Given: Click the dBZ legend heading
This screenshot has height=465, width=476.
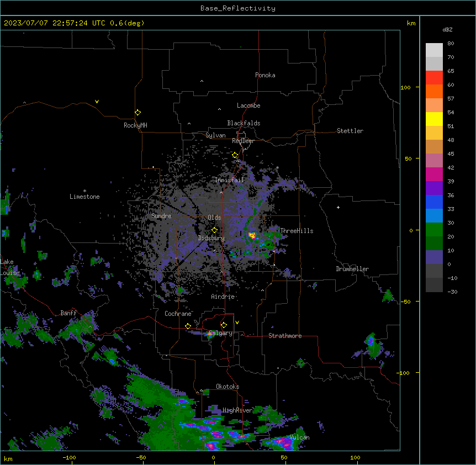Looking at the screenshot, I should pos(447,29).
